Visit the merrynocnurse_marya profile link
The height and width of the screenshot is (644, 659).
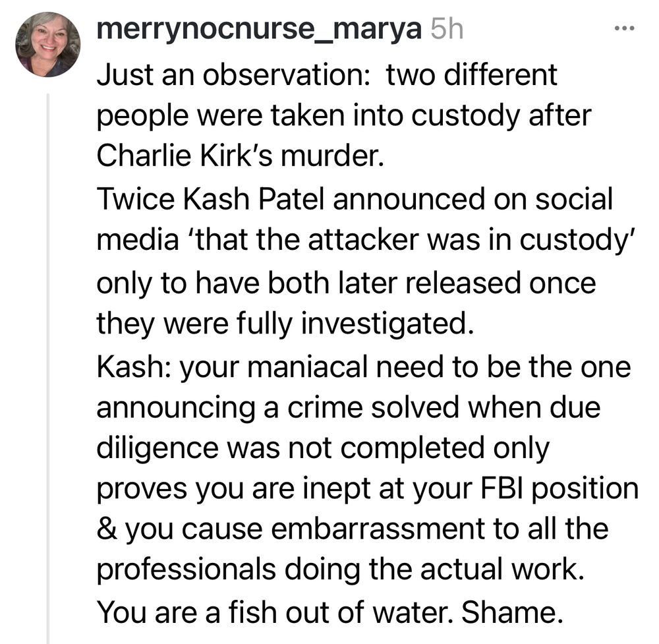point(258,30)
